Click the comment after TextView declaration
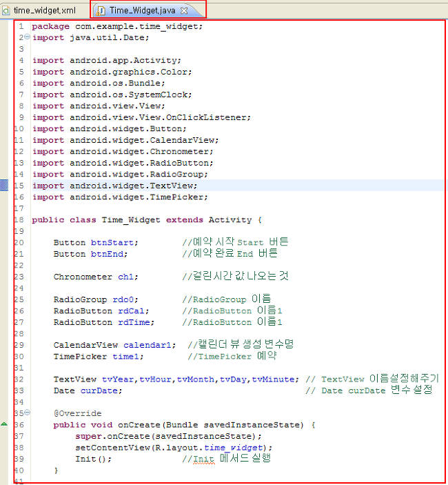This screenshot has height=485, width=448. (372, 379)
